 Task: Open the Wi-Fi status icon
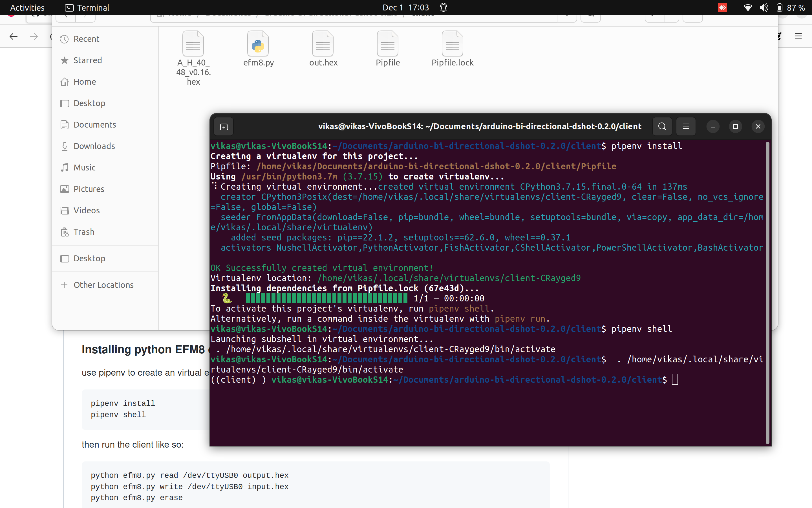748,7
